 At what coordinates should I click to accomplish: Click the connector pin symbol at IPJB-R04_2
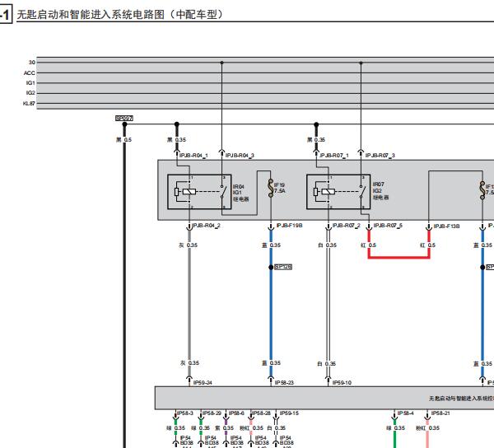click(x=189, y=226)
